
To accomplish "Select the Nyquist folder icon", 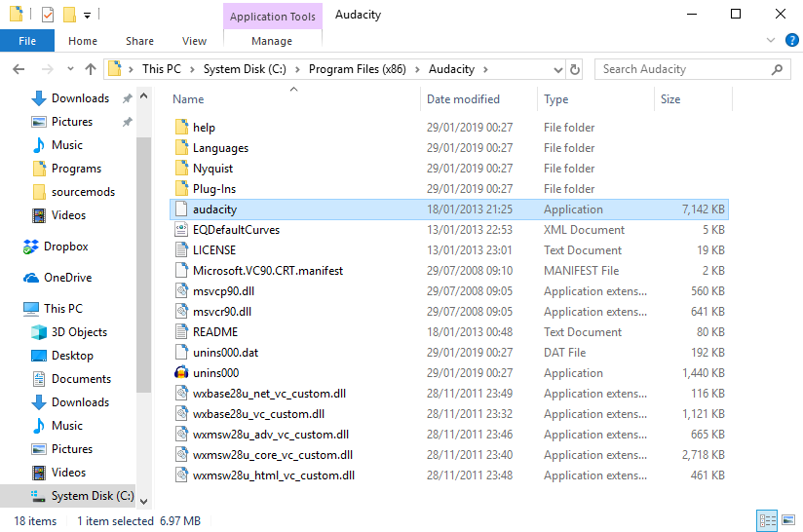I will (181, 168).
